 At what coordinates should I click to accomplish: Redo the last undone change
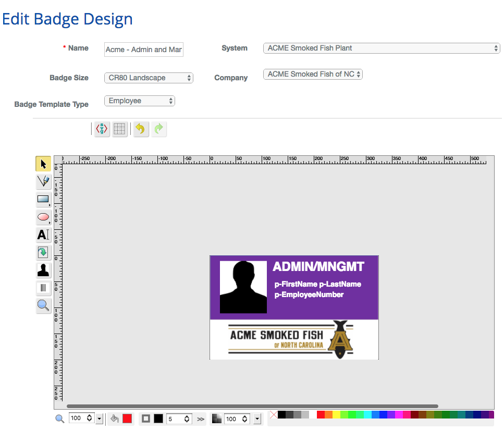tap(158, 129)
